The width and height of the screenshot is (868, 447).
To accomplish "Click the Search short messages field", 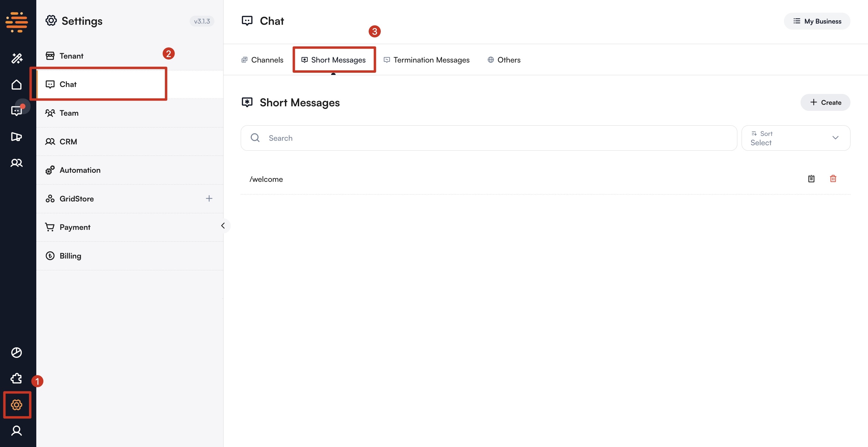I will (488, 138).
